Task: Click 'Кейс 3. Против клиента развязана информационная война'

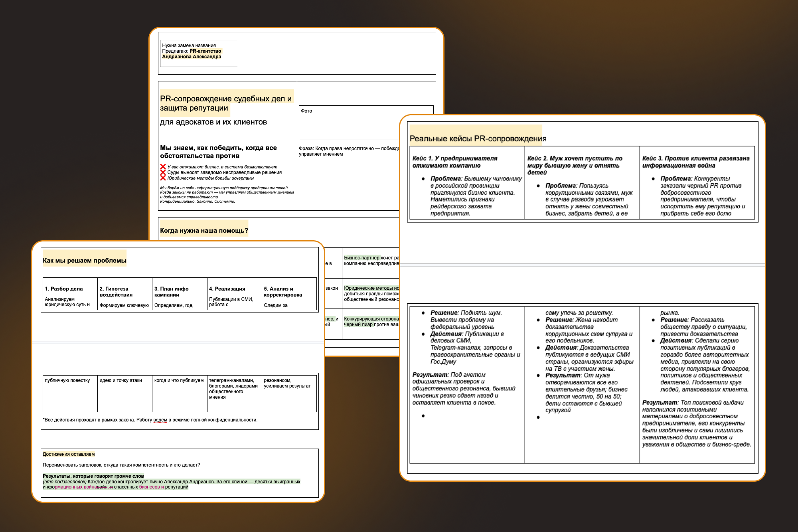Action: (x=696, y=162)
